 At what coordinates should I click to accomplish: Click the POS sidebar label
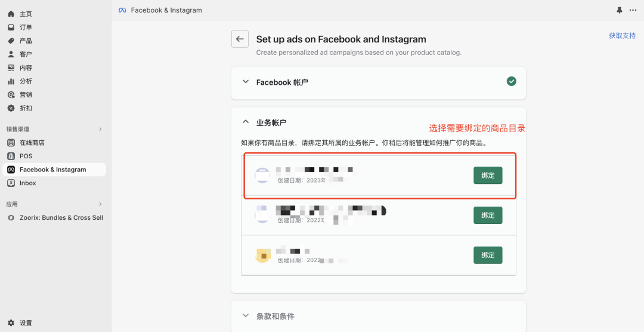point(26,156)
